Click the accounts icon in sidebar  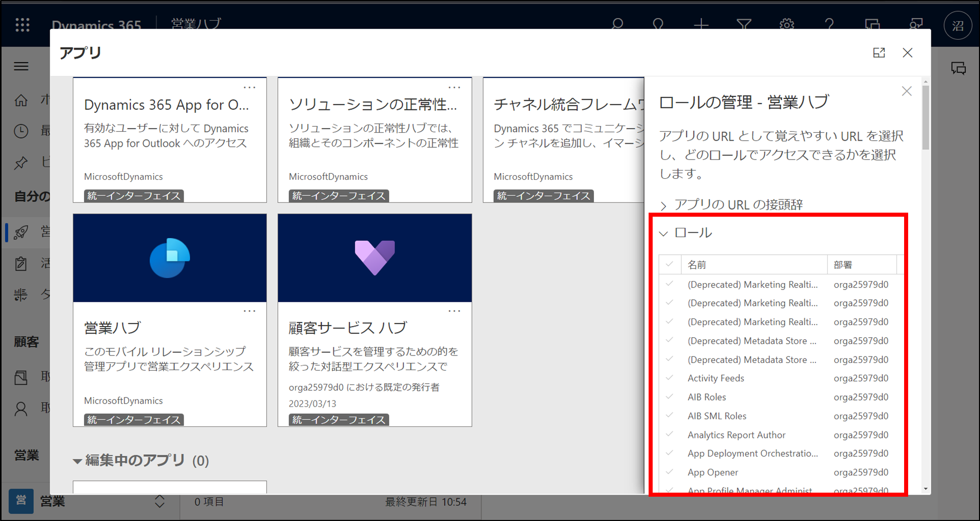pos(21,377)
